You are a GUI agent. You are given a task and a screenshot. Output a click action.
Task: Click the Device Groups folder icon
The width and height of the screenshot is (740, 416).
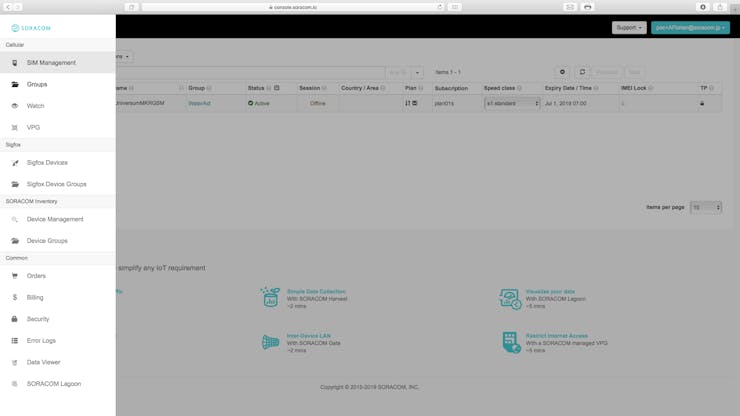point(15,241)
